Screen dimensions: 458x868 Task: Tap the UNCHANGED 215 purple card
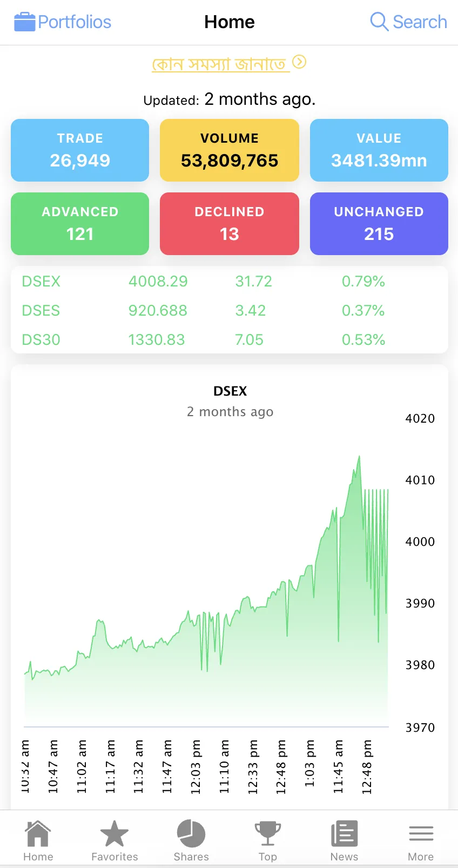(379, 224)
